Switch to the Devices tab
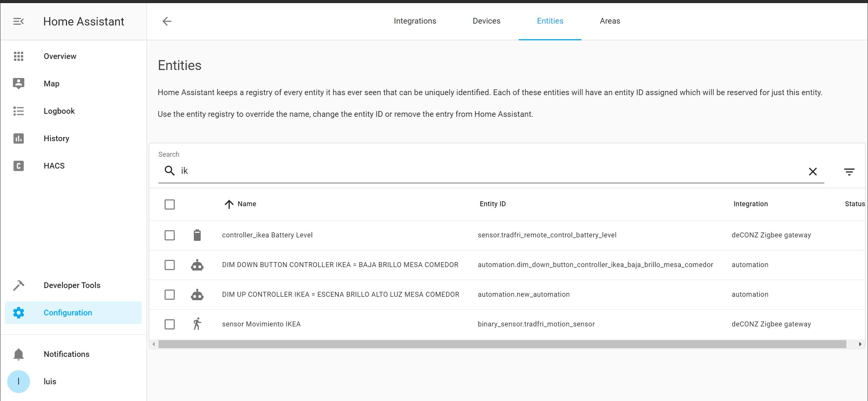This screenshot has width=868, height=401. coord(486,21)
